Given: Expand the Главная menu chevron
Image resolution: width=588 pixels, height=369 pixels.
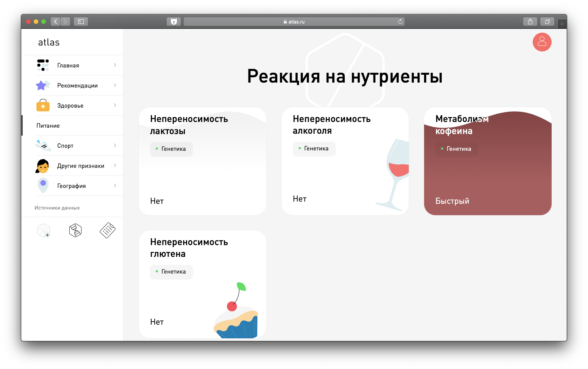Looking at the screenshot, I should click(115, 65).
